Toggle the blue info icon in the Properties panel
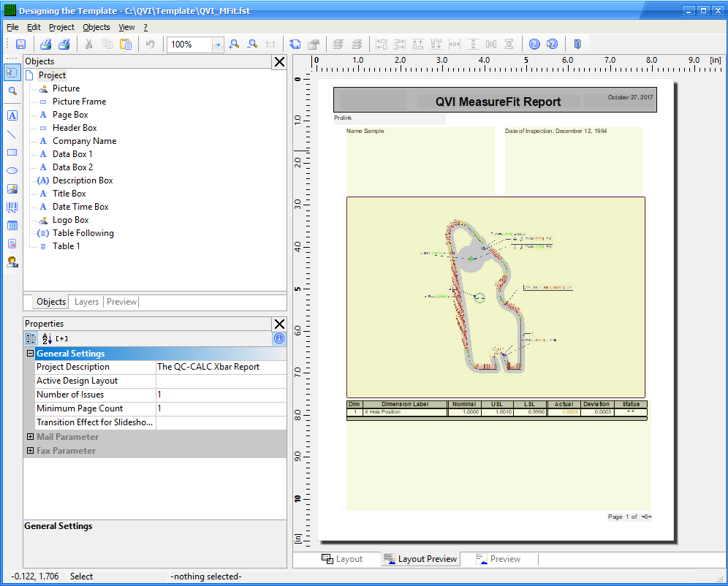 (279, 339)
